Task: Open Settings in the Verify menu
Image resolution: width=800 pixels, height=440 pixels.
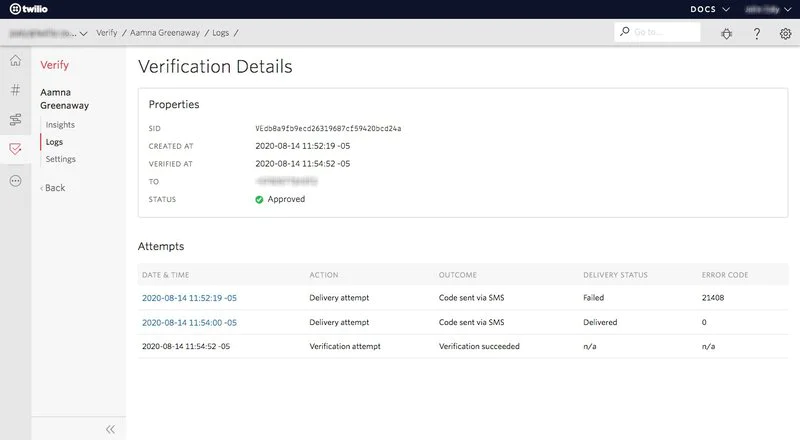Action: pos(60,159)
